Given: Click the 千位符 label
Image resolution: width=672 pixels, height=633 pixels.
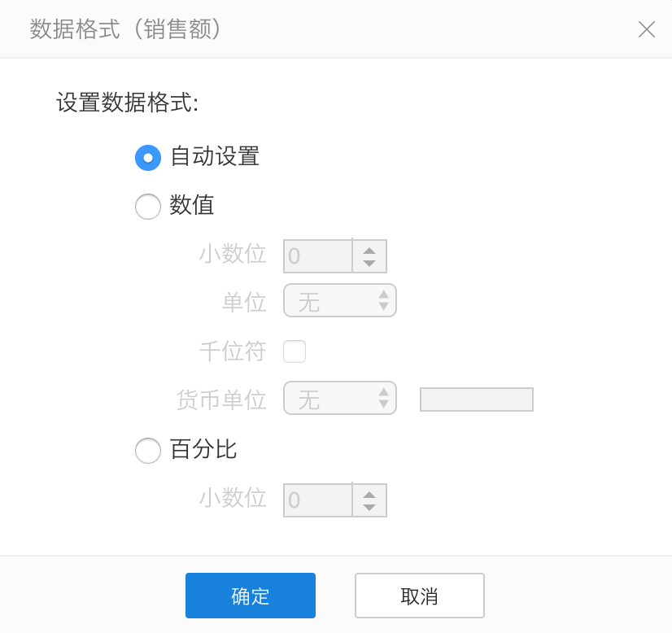Looking at the screenshot, I should (x=233, y=351).
